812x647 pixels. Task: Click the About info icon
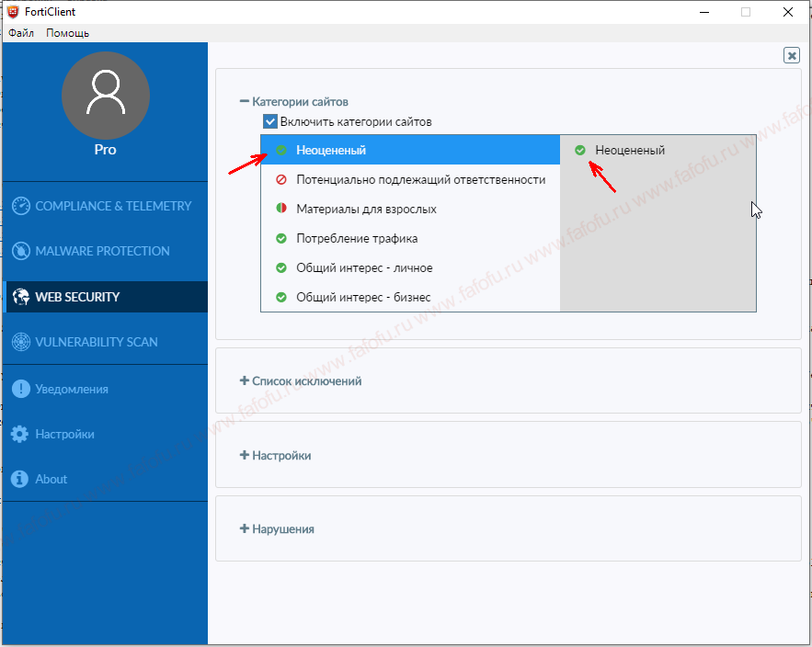tap(19, 479)
